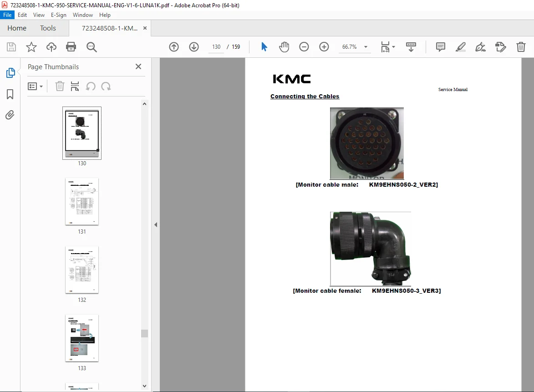The height and width of the screenshot is (392, 534).
Task: Open thumbnails options dropdown menu
Action: click(x=35, y=87)
